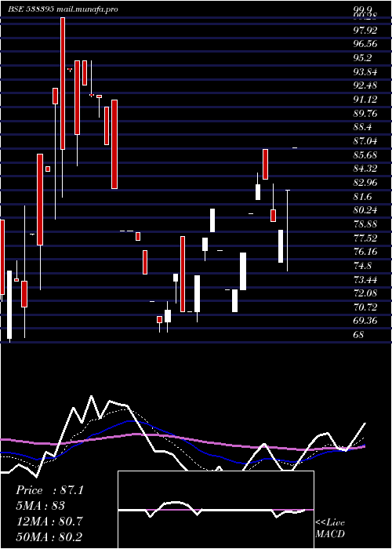The width and height of the screenshot is (392, 549).
Task: Select the 92.48 price level label
Action: (x=365, y=85)
